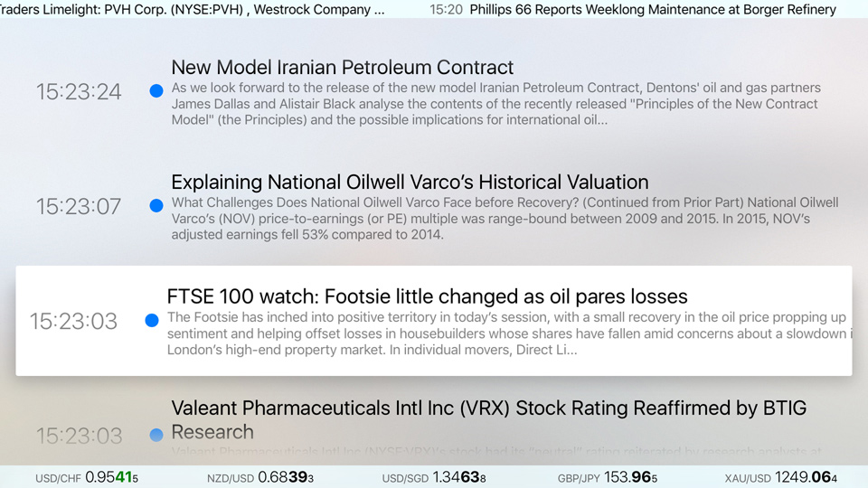This screenshot has height=488, width=868.
Task: Click the 15:23:07 timestamp
Action: click(x=79, y=206)
